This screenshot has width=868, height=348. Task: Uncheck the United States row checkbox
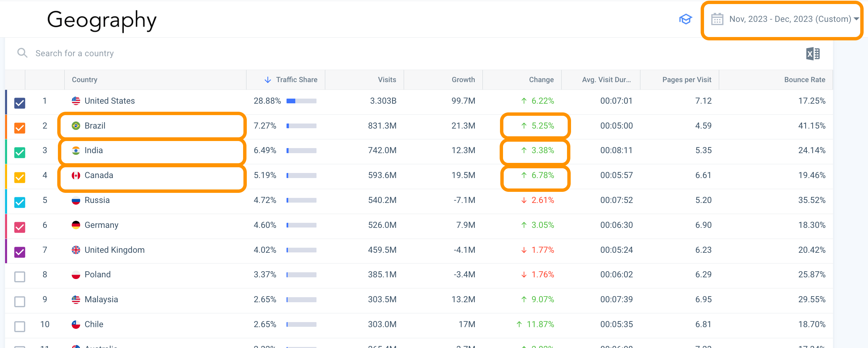(19, 103)
